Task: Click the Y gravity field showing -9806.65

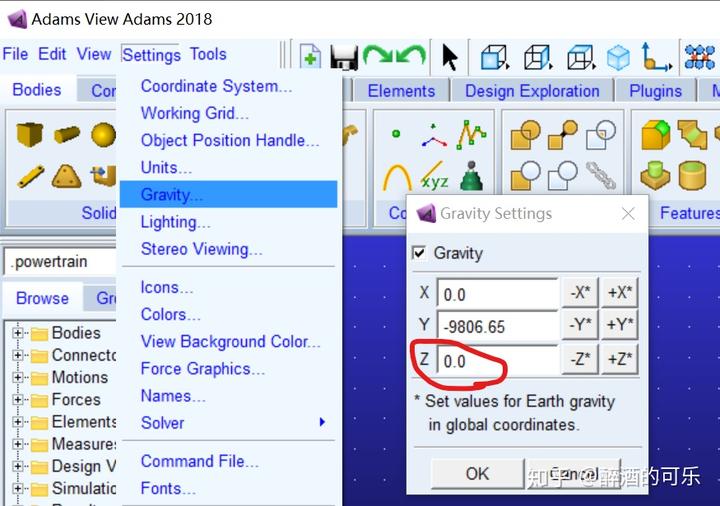Action: point(498,326)
